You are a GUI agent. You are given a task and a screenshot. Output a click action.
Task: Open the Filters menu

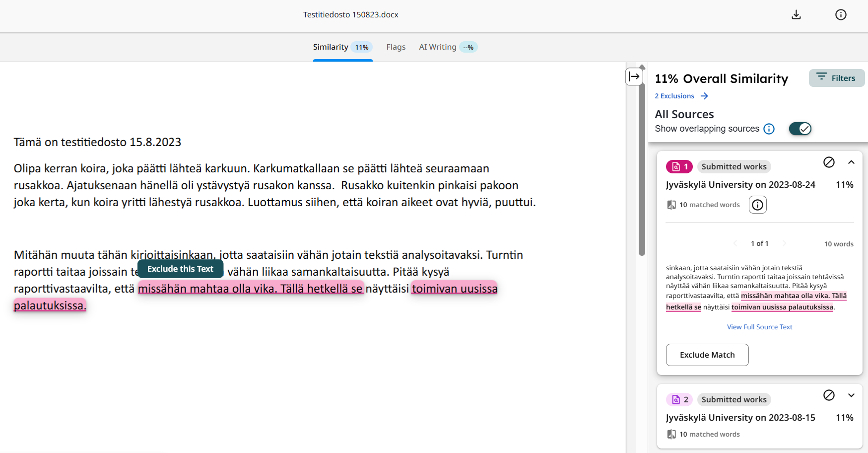point(837,78)
